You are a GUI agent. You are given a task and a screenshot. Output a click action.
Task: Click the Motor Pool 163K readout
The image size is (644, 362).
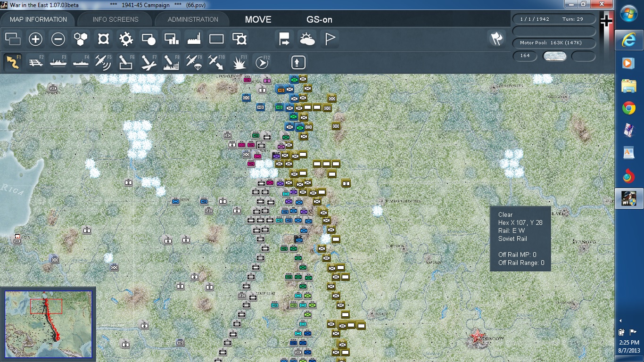click(x=554, y=43)
